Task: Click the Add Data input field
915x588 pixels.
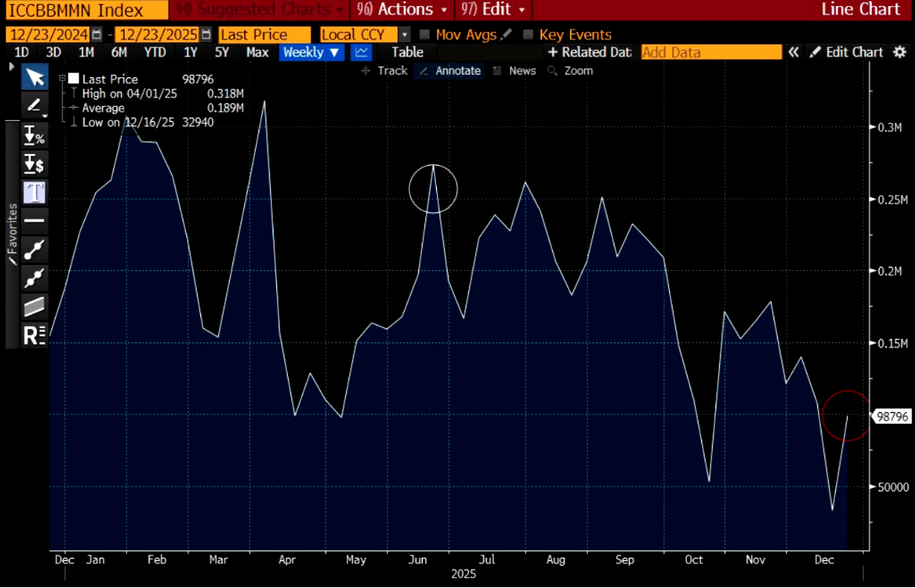Action: pyautogui.click(x=710, y=52)
